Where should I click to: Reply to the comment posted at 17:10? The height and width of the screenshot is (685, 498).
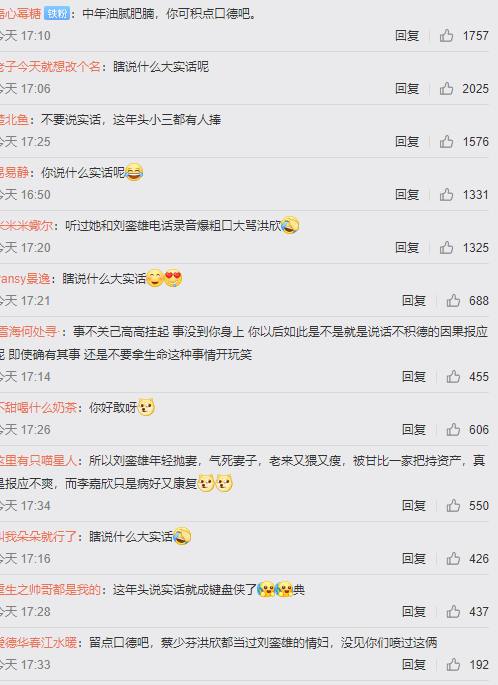point(407,35)
